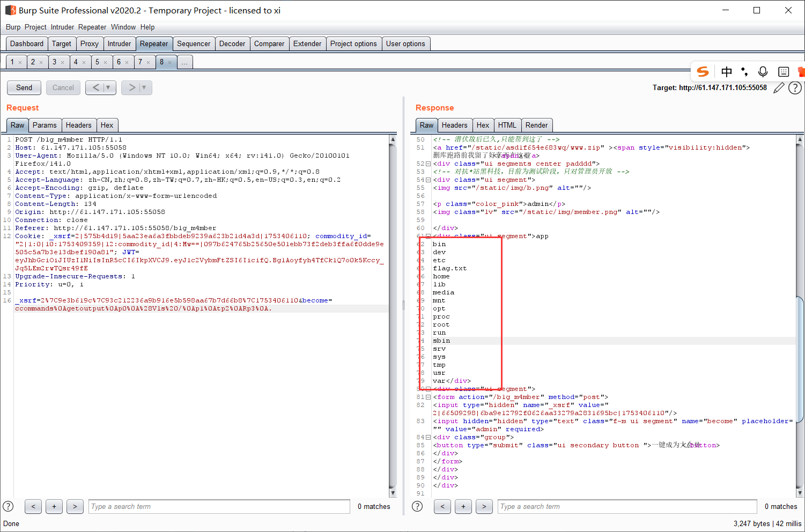Toggle Chinese input mode icon
Viewport: 805px width, 532px height.
coord(727,71)
